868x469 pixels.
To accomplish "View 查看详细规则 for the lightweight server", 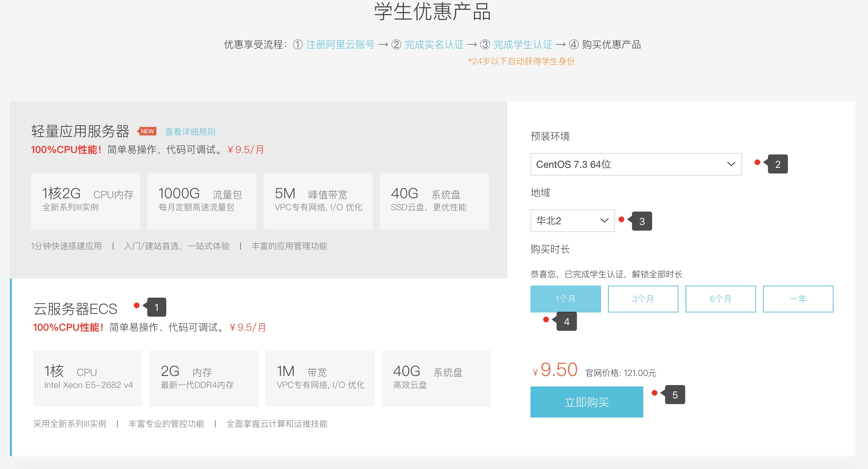I will [x=190, y=132].
